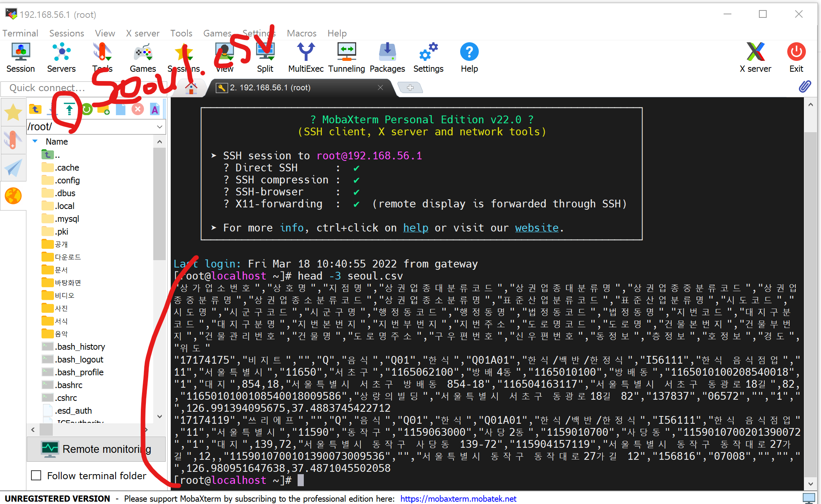821x504 pixels.
Task: Open the .bash_history file
Action: 80,347
